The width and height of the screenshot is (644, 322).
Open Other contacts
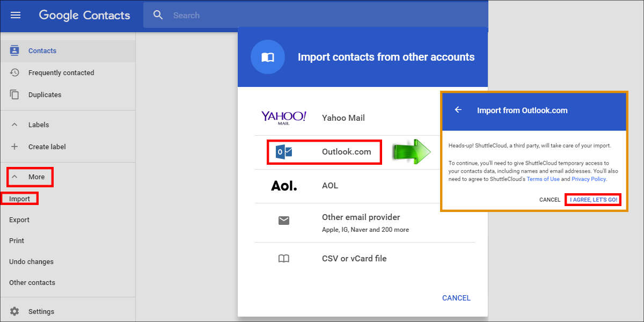(x=32, y=282)
